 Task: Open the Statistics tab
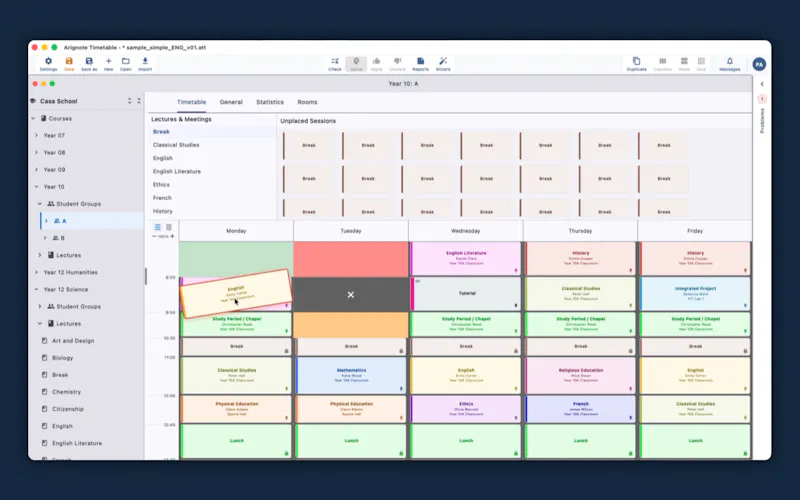pos(270,102)
